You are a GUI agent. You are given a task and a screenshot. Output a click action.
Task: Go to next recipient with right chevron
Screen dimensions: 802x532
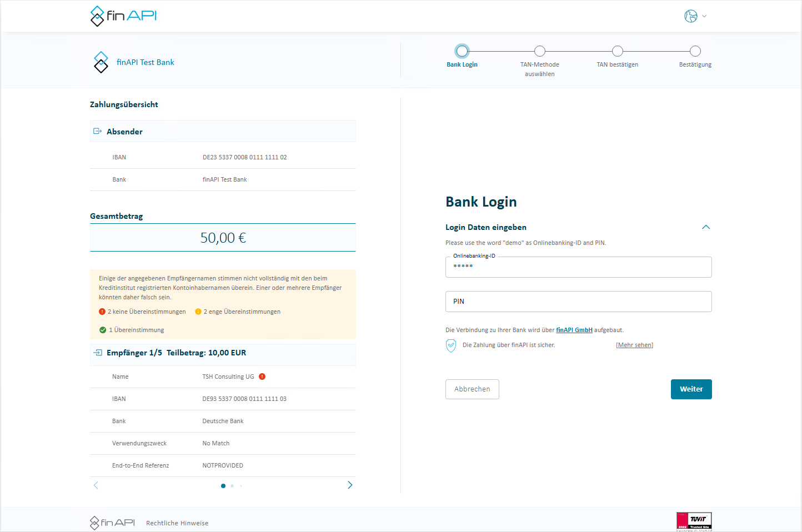click(350, 485)
